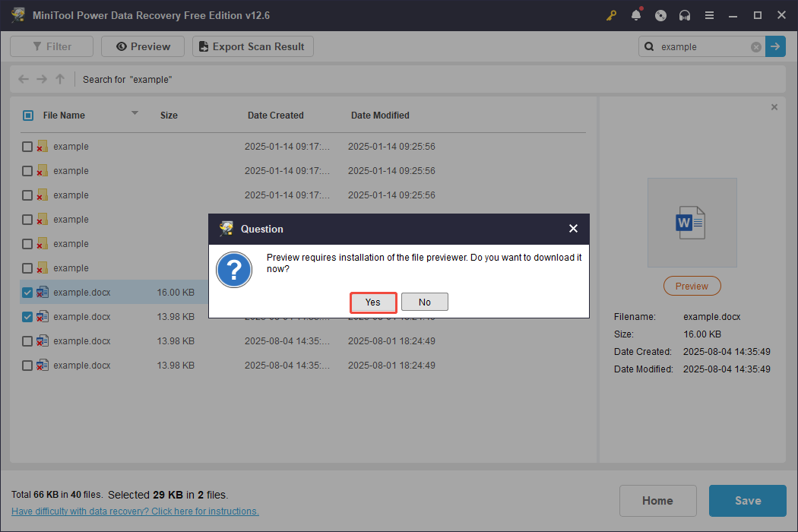Click the File Name sort dropdown arrow

click(x=135, y=113)
